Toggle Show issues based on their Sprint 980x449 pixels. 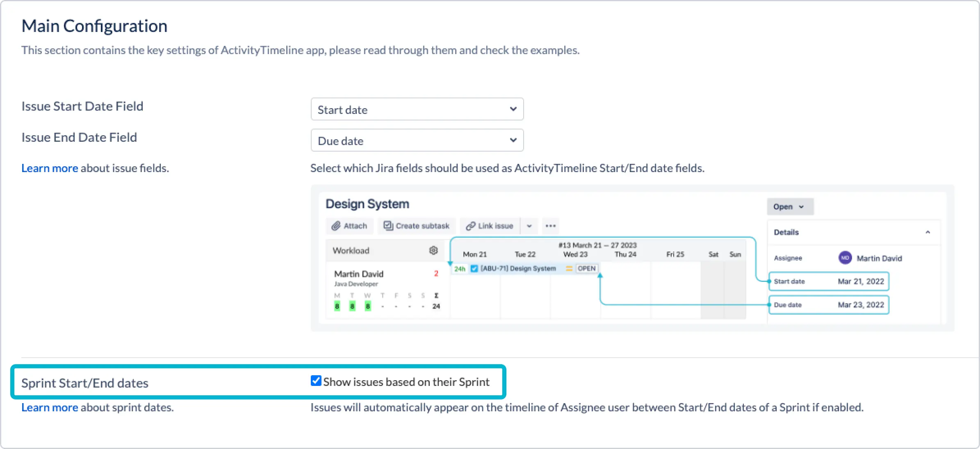tap(316, 381)
